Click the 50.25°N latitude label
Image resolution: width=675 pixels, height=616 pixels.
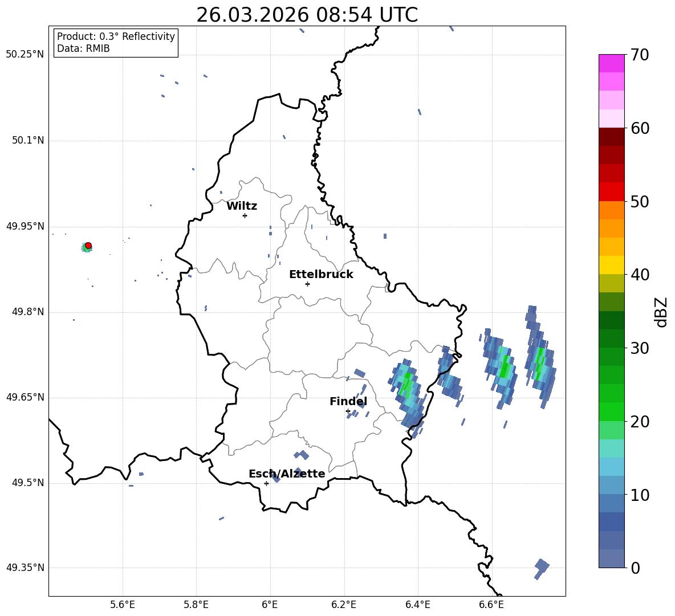pos(25,55)
